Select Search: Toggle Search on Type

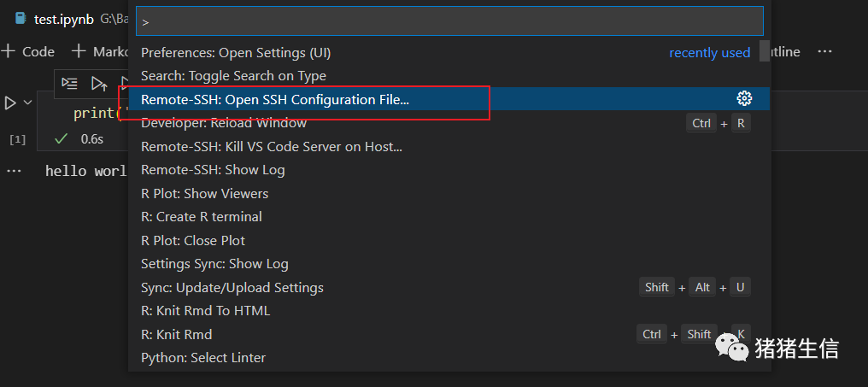(449, 76)
